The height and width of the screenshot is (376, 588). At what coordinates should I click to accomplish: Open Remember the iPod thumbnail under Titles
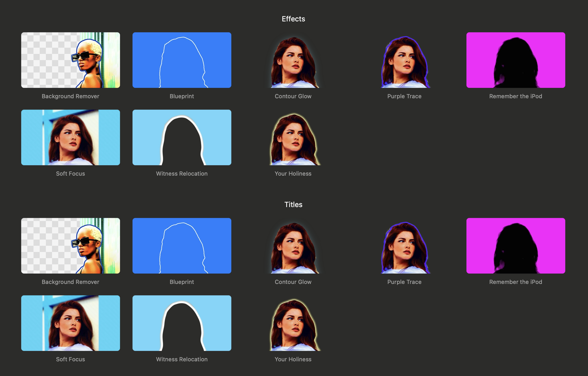[516, 246]
